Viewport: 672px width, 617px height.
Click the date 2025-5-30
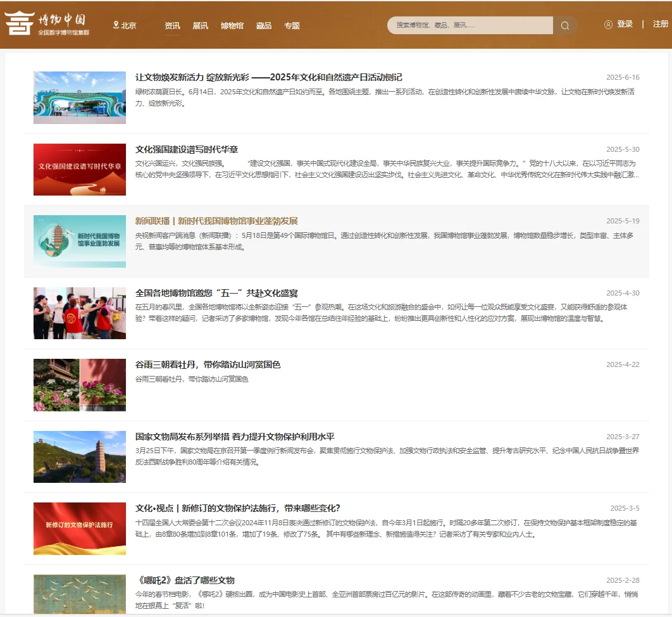click(623, 149)
